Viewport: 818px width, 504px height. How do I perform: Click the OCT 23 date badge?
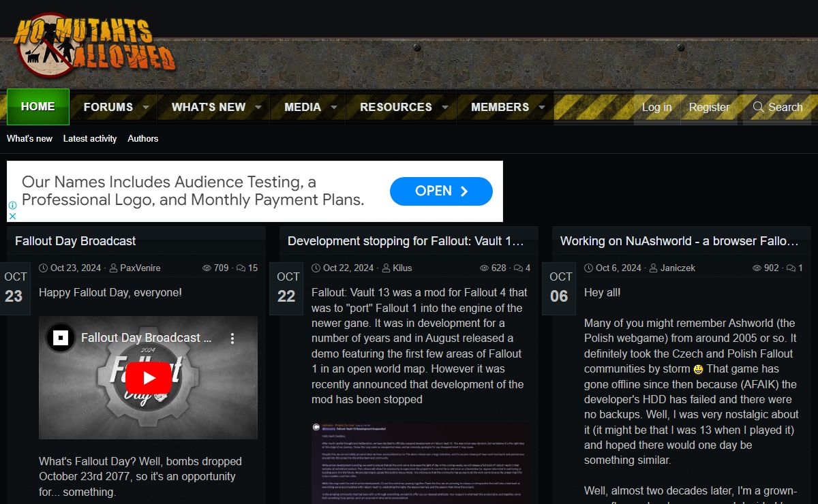click(x=14, y=288)
